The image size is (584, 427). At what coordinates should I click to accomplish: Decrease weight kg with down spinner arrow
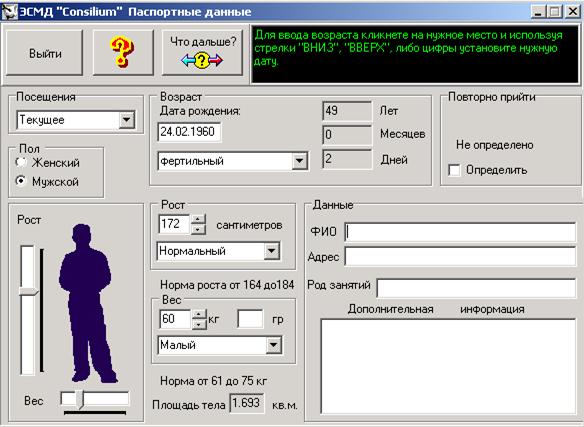pyautogui.click(x=199, y=324)
